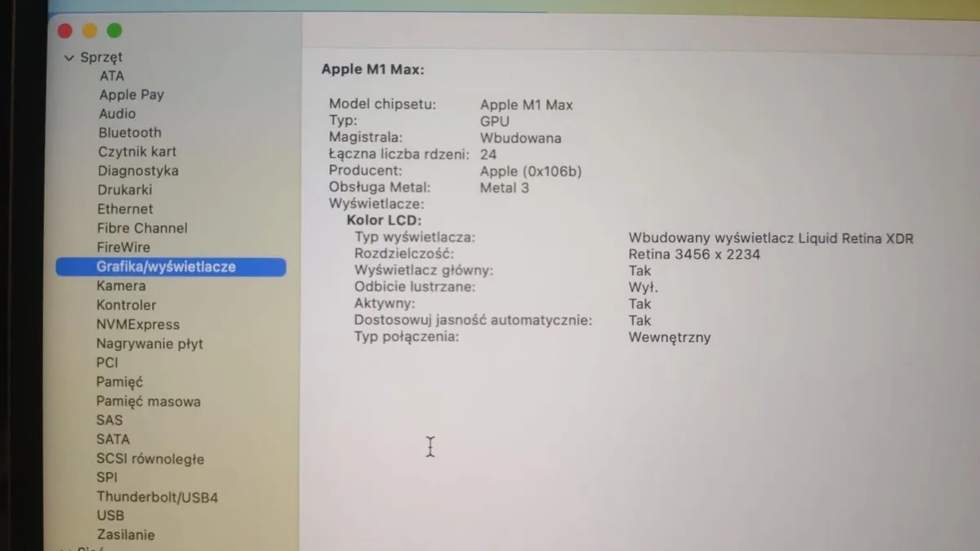The height and width of the screenshot is (551, 980).
Task: Open SATA hardware entry
Action: pos(113,439)
